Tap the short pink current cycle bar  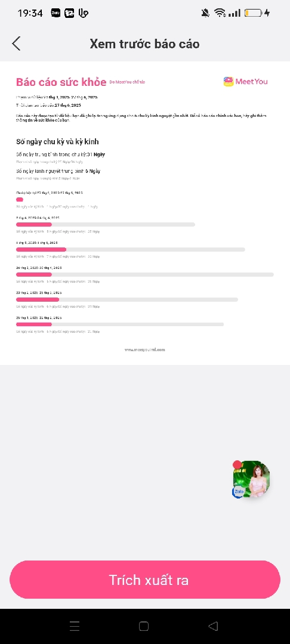point(19,200)
